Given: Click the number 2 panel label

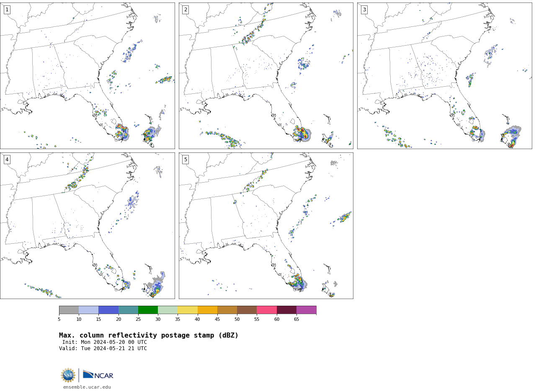Looking at the screenshot, I should [186, 10].
